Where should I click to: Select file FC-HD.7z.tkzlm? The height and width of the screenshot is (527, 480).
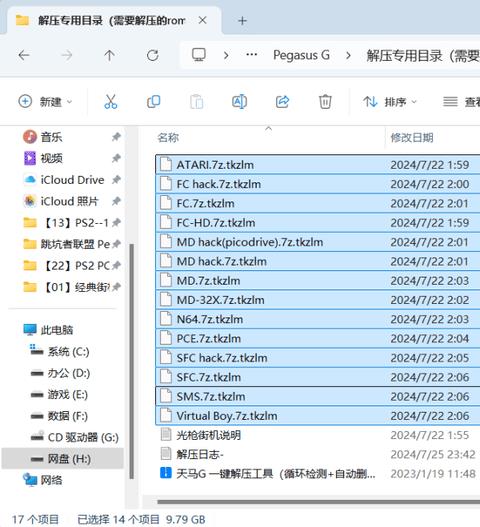318,223
